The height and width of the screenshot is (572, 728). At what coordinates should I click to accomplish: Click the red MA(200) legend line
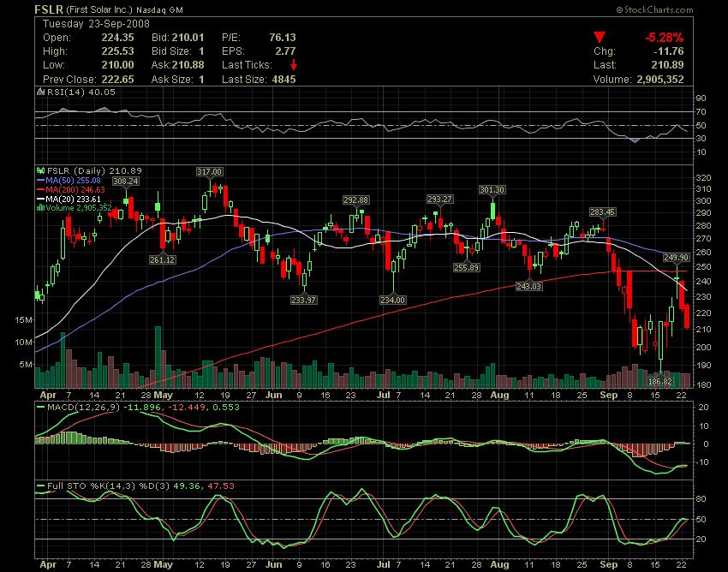coord(41,189)
